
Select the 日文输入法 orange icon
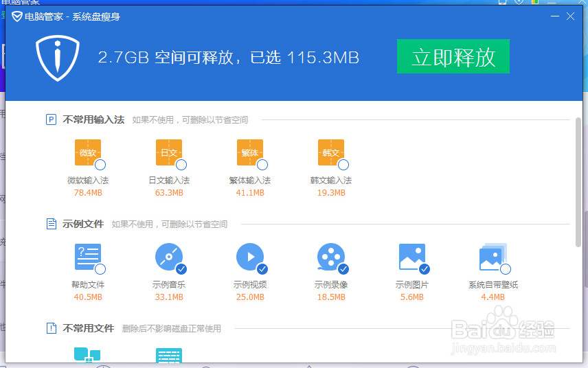tap(169, 152)
